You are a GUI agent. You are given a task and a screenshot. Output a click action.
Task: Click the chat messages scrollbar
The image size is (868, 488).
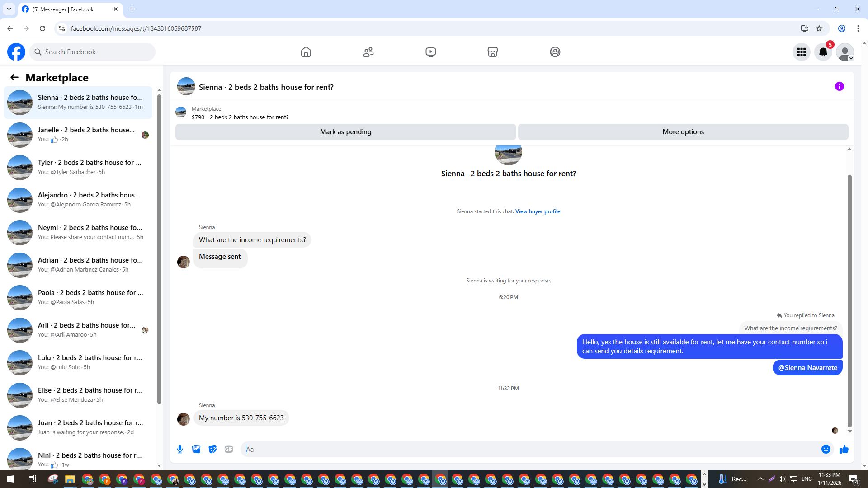pos(849,300)
